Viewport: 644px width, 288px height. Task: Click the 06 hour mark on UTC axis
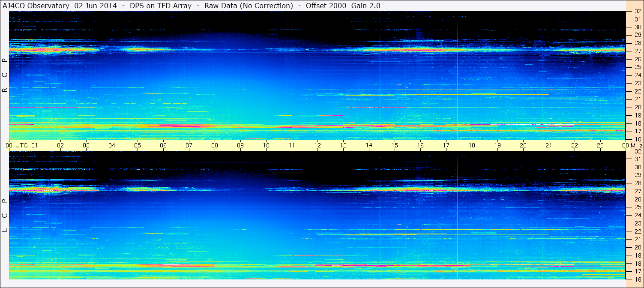[163, 145]
